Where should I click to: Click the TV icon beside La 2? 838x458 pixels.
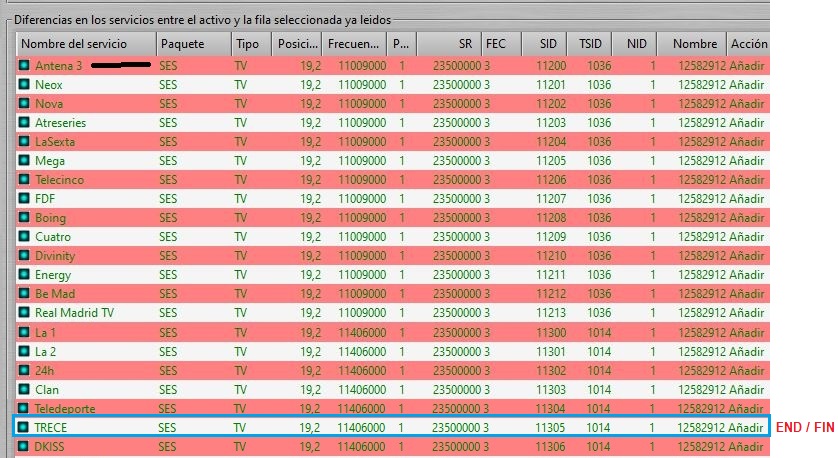coord(24,351)
